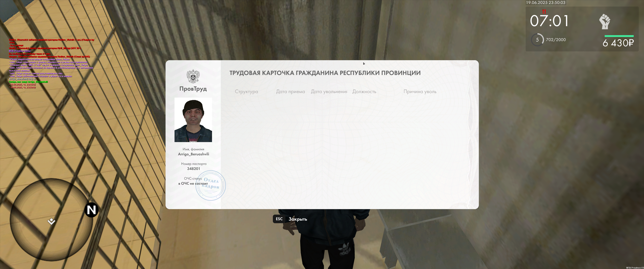Click the red hunger fork icon above the clock
644x269 pixels.
coord(544,11)
